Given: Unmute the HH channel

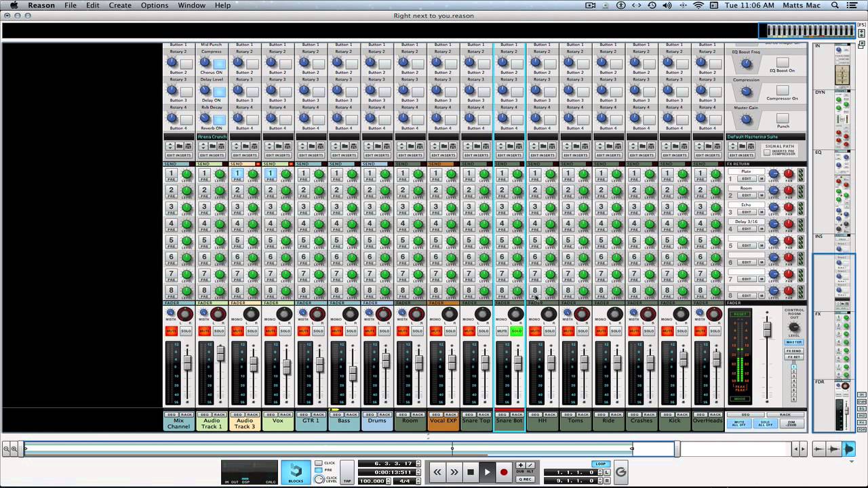Looking at the screenshot, I should 535,331.
